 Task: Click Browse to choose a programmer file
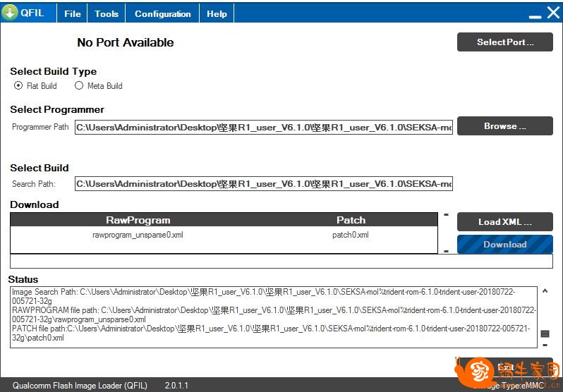click(505, 126)
